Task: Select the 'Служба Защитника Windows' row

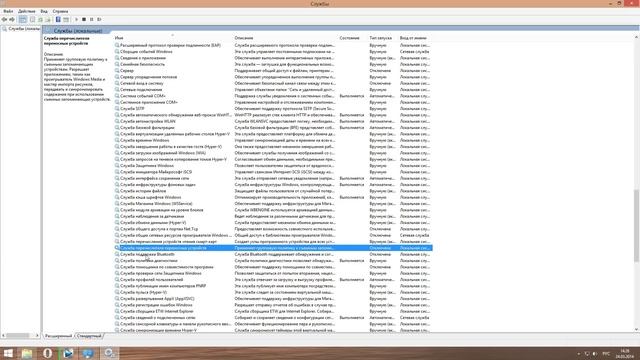Action: point(273,166)
